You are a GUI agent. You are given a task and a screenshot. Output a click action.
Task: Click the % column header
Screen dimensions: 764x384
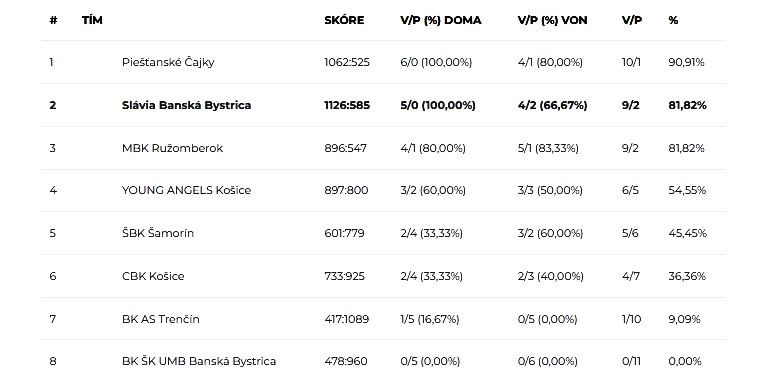point(673,20)
